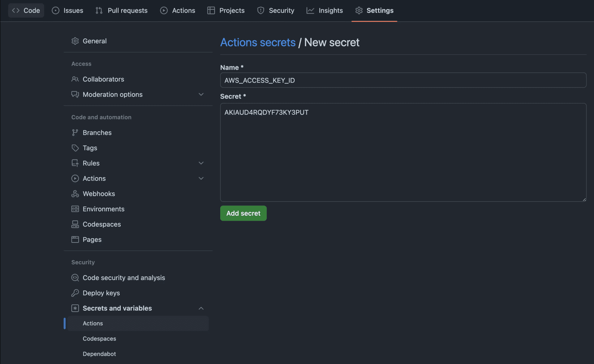Screen dimensions: 594x364
Task: Click the General gear icon in sidebar
Action: click(x=75, y=41)
